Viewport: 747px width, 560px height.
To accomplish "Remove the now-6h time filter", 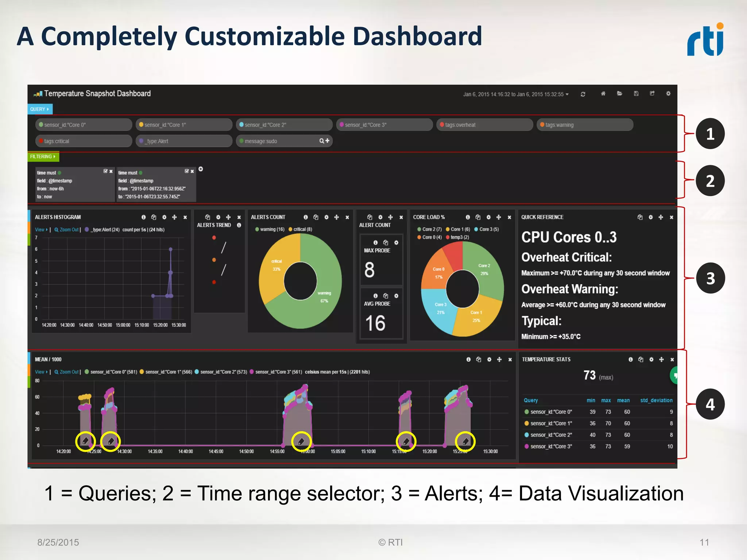I will tap(111, 171).
